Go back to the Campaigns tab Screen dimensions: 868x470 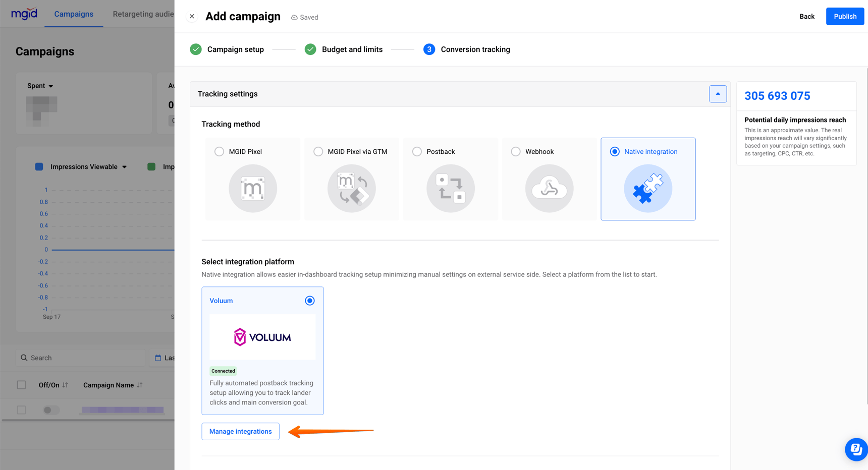(74, 14)
